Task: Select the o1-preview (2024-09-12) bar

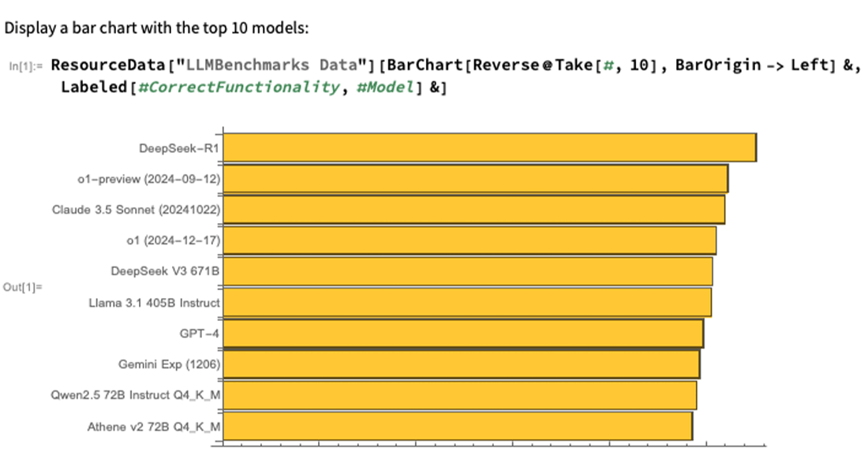Action: point(475,179)
